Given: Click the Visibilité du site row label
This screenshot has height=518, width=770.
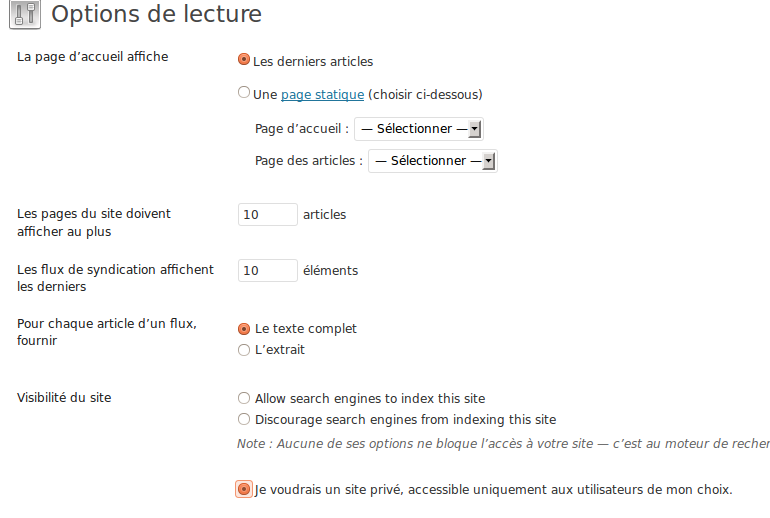Looking at the screenshot, I should pos(64,398).
